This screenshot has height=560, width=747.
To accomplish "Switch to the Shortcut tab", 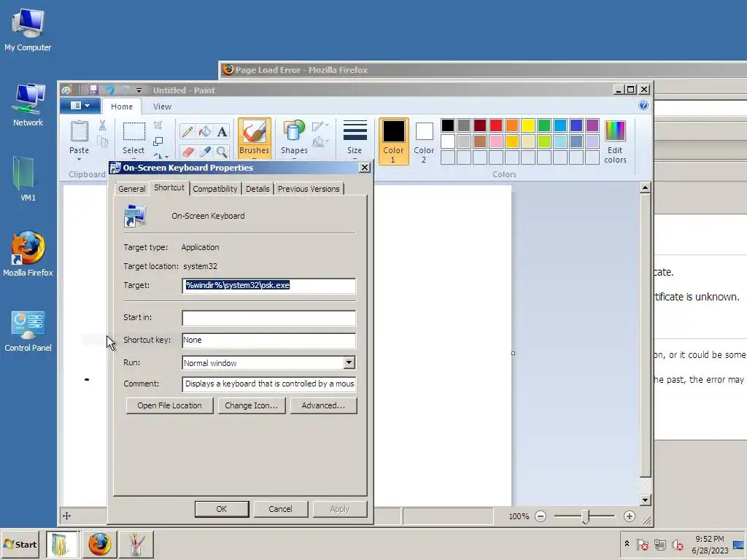I will tap(169, 187).
